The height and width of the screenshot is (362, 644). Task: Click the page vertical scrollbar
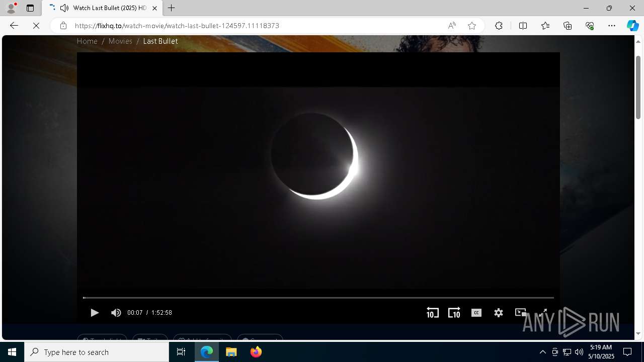tap(638, 87)
